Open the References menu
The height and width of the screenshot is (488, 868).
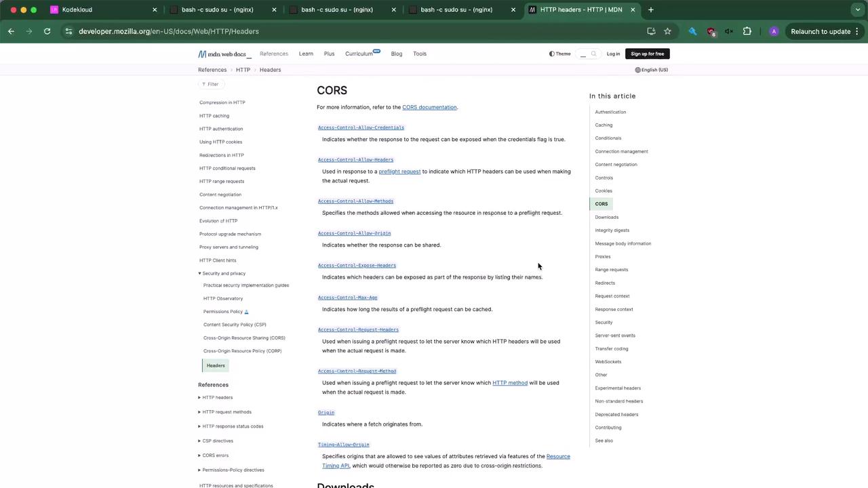(x=274, y=54)
